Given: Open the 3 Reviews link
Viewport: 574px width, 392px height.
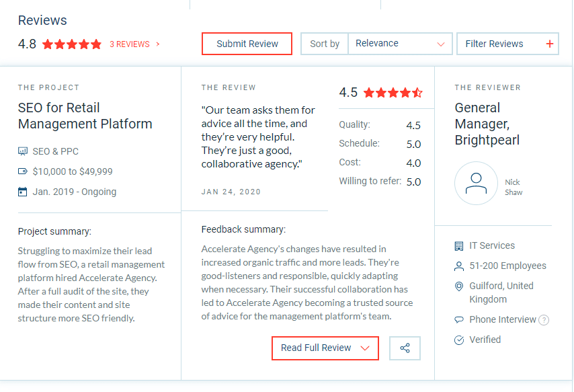Looking at the screenshot, I should click(x=134, y=44).
